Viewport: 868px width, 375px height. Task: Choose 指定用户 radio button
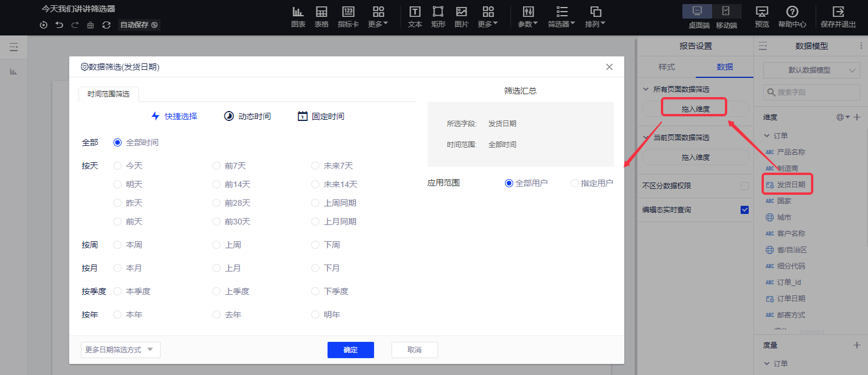(x=575, y=183)
